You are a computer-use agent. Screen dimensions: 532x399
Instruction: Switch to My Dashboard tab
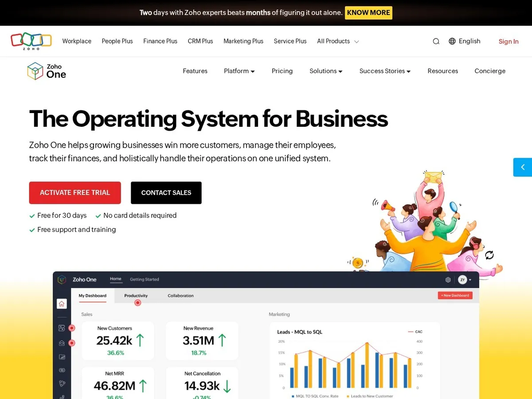(x=93, y=296)
